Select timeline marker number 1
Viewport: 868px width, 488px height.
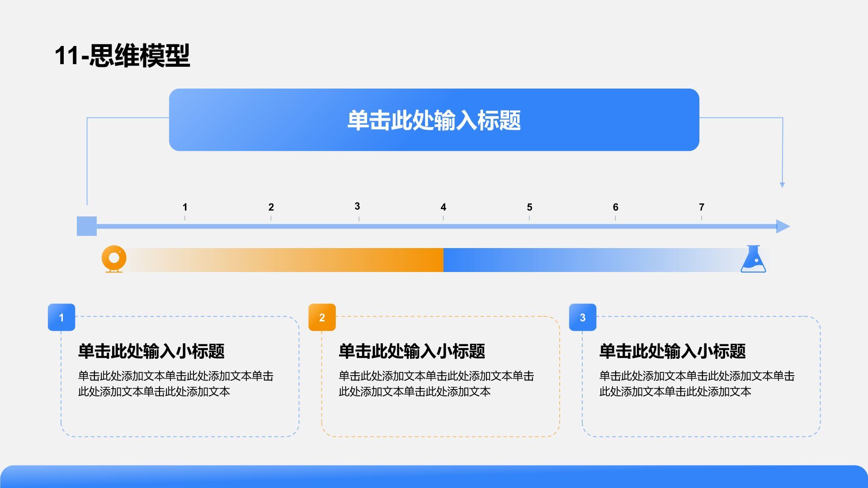pos(185,207)
